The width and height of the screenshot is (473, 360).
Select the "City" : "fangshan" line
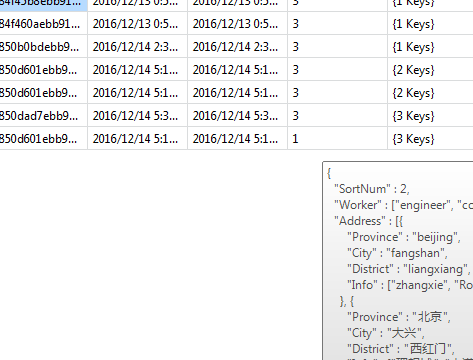pyautogui.click(x=397, y=253)
